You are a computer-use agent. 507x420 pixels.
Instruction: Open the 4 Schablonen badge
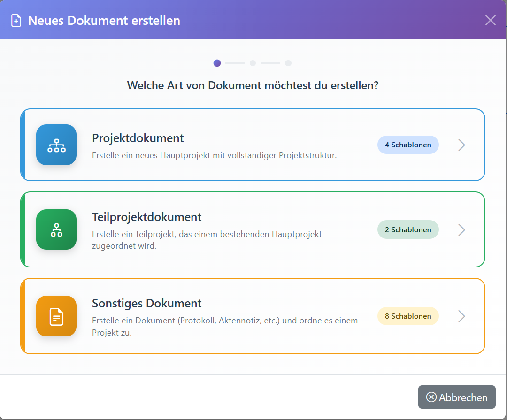pos(408,145)
